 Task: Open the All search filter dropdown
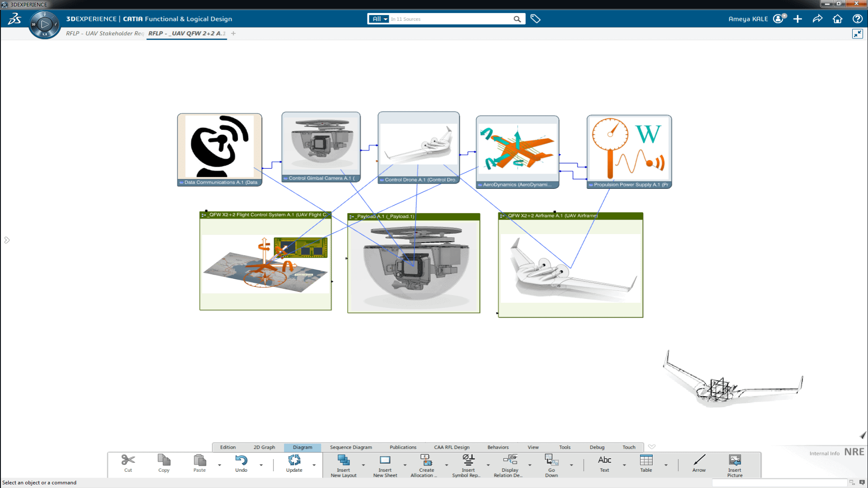[x=379, y=19]
